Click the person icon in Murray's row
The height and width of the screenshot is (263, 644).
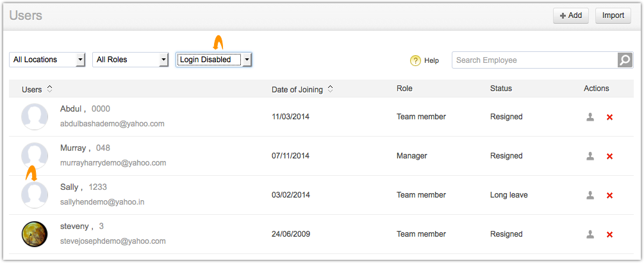click(x=590, y=156)
